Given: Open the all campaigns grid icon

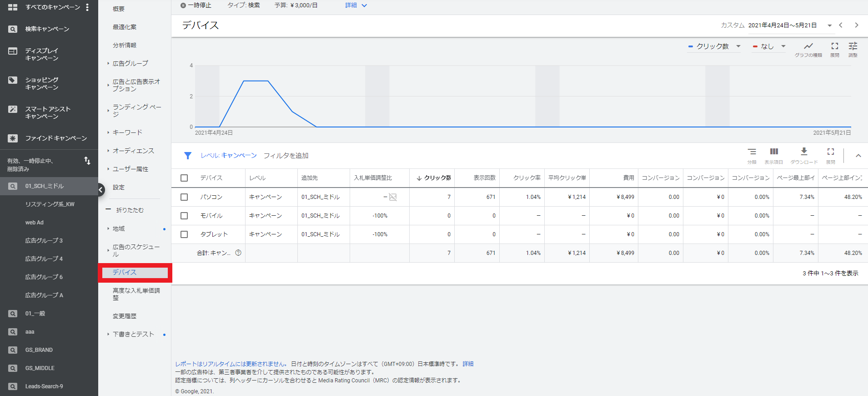Looking at the screenshot, I should tap(13, 7).
